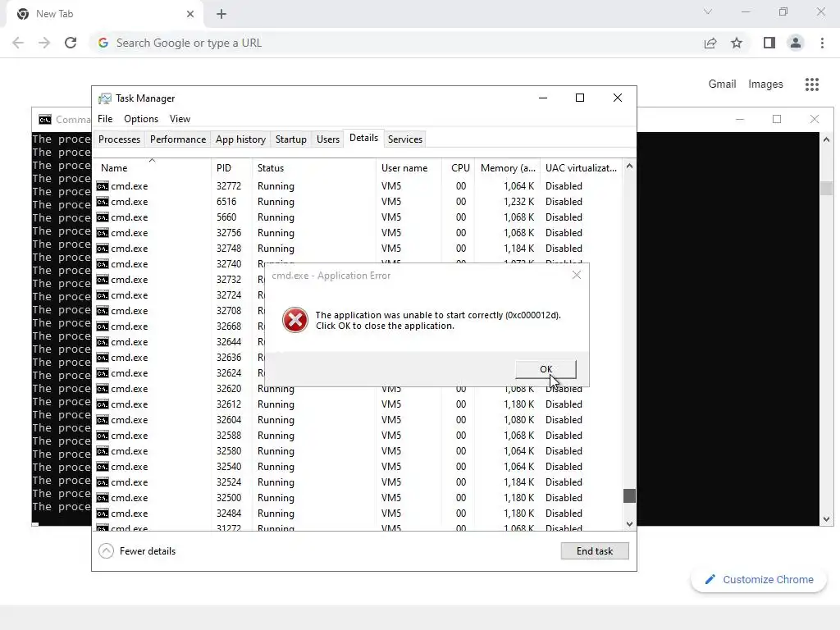
Task: Select cmd.exe icon with PID 32540
Action: 103,467
